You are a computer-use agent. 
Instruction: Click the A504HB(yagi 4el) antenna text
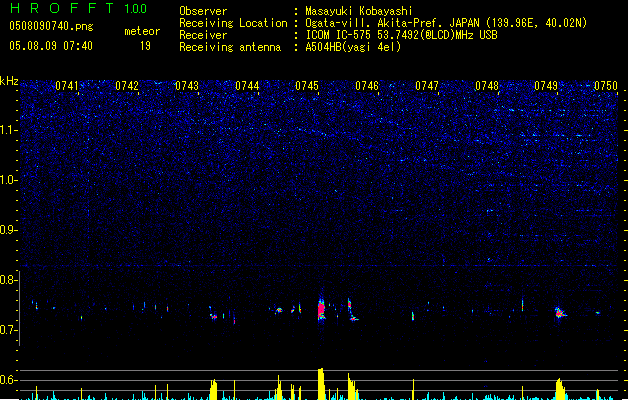353,47
